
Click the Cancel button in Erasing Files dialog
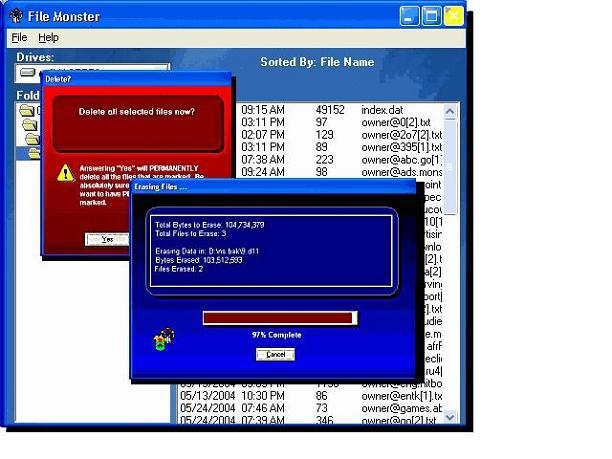point(275,354)
